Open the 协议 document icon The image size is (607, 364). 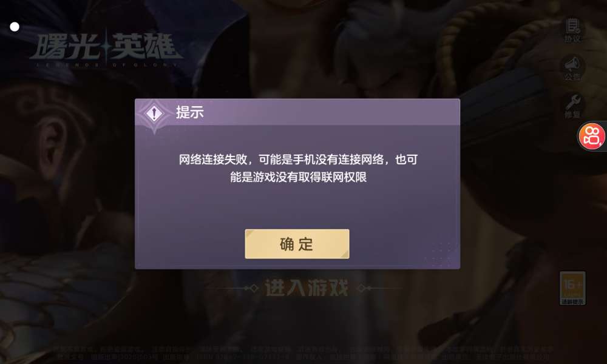tap(572, 26)
